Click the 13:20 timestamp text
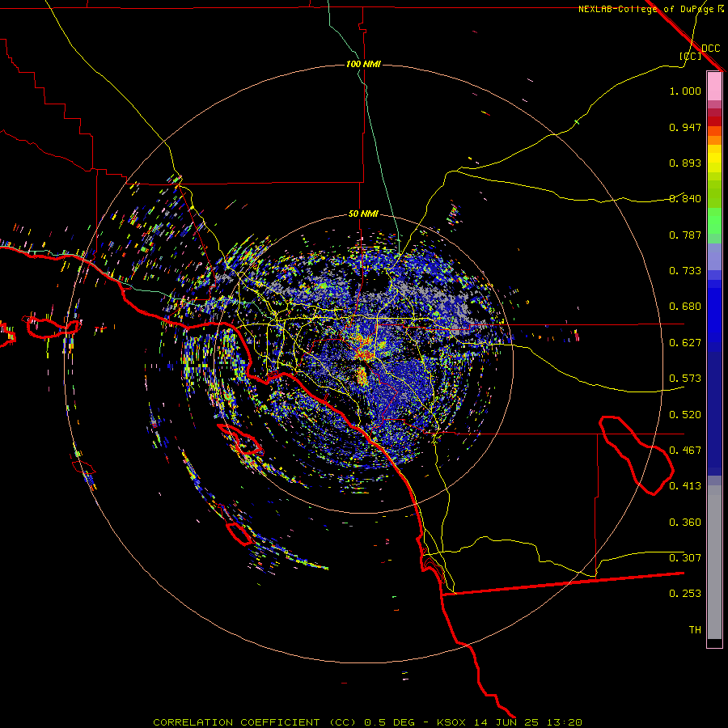Image resolution: width=728 pixels, height=728 pixels. pyautogui.click(x=564, y=722)
